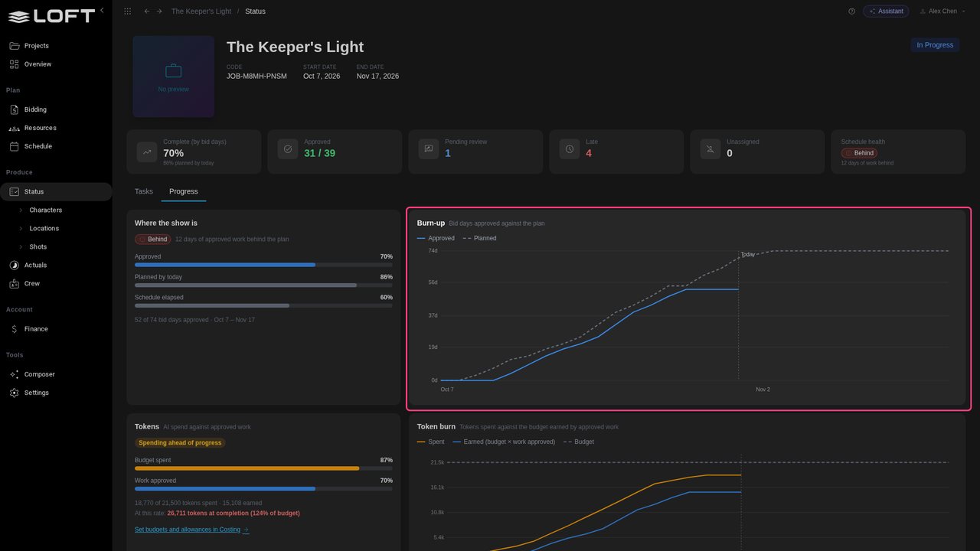This screenshot has width=980, height=551.
Task: Click the Budget spent progress bar
Action: tap(263, 468)
